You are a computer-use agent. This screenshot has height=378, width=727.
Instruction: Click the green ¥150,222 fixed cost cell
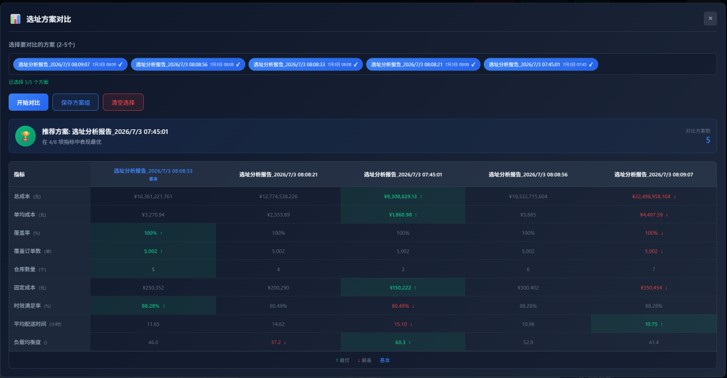[x=403, y=288]
